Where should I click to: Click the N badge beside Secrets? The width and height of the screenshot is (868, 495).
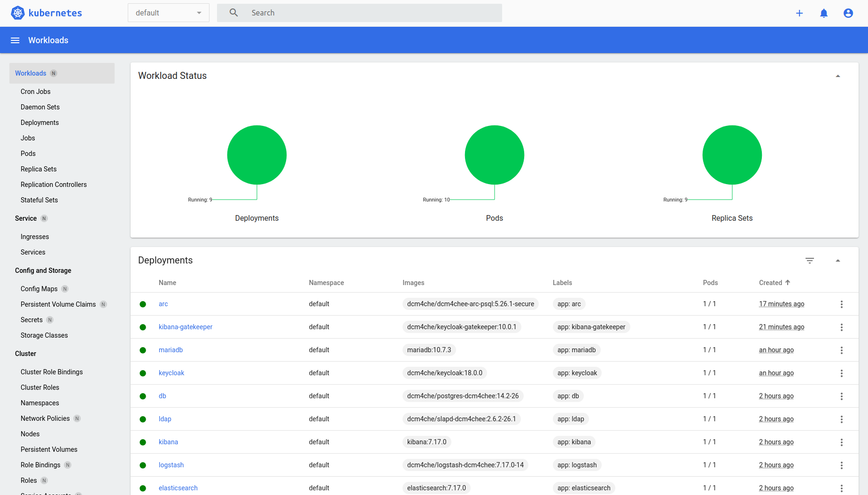(x=50, y=320)
